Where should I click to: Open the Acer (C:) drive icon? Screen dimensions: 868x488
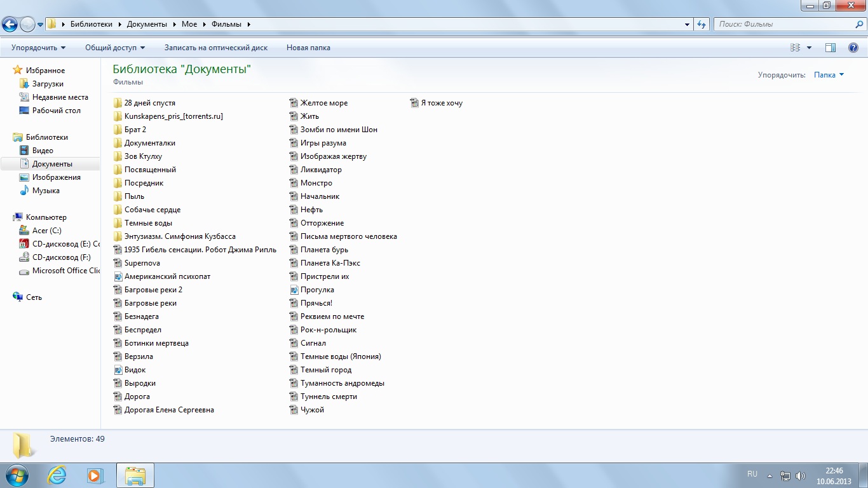[24, 231]
